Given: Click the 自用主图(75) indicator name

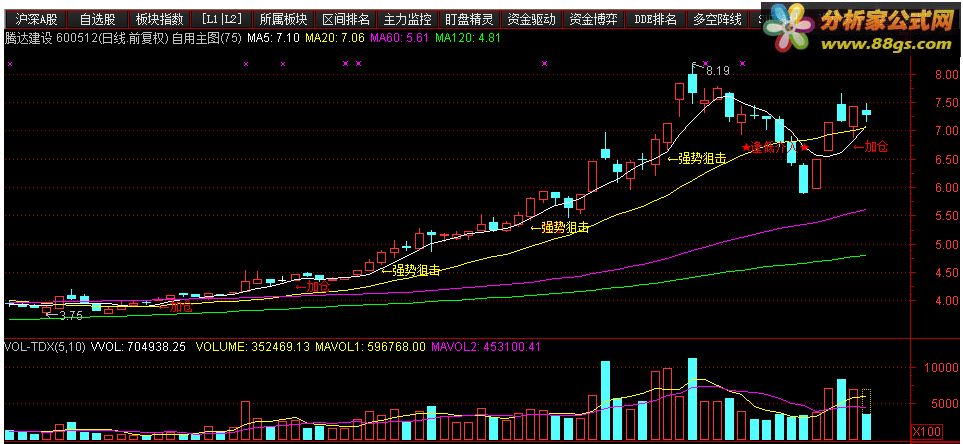Looking at the screenshot, I should point(206,38).
